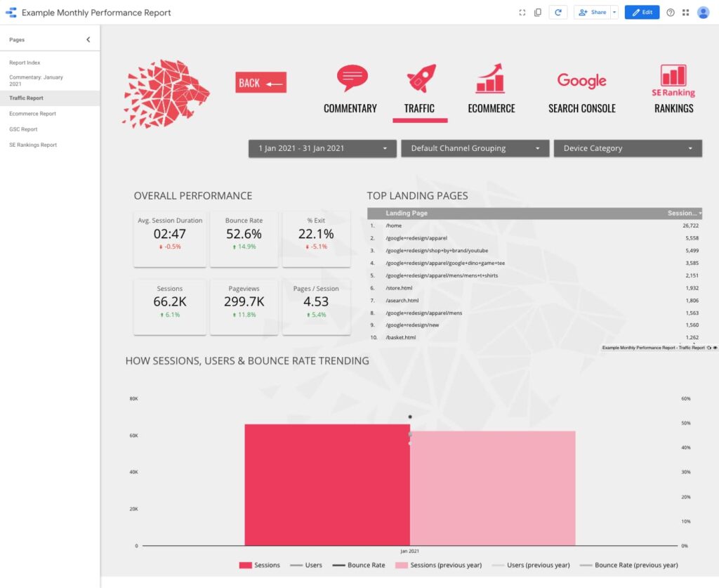Click the copy report icon
Viewport: 719px width, 588px height.
(x=538, y=13)
